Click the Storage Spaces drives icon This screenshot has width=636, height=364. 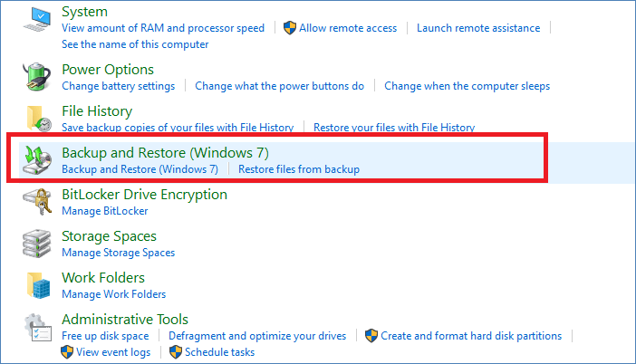37,243
